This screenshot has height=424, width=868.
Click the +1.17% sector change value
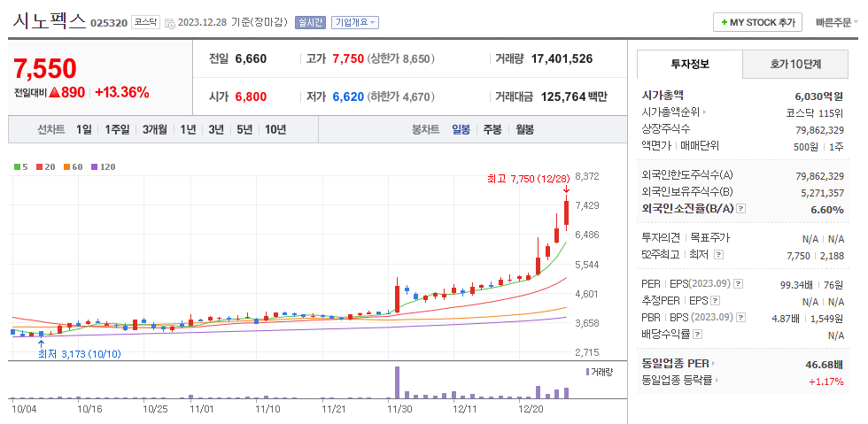pyautogui.click(x=825, y=382)
